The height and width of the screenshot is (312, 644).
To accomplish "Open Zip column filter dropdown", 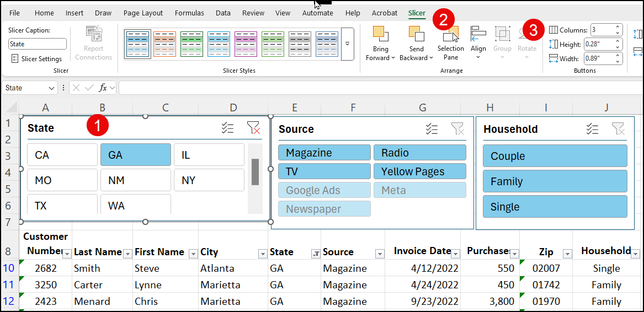I will click(567, 254).
